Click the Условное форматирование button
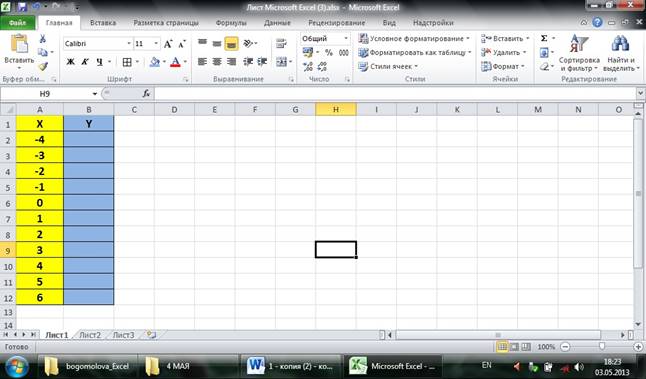The width and height of the screenshot is (646, 379). pyautogui.click(x=414, y=38)
